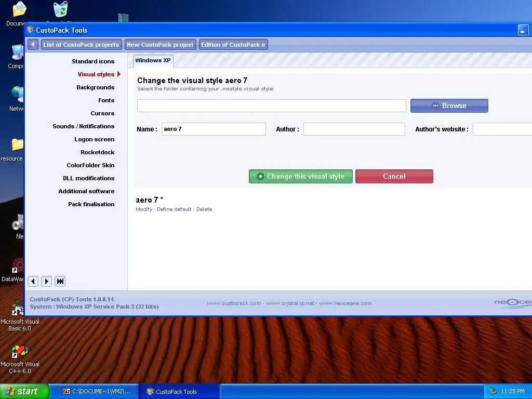The height and width of the screenshot is (399, 532).
Task: Select Standard icons in sidebar
Action: (x=93, y=61)
